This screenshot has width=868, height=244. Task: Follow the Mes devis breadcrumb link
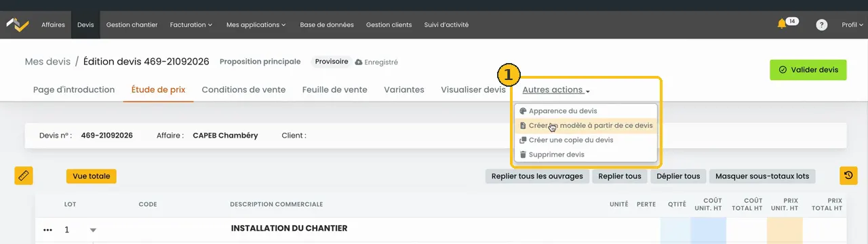pyautogui.click(x=47, y=62)
